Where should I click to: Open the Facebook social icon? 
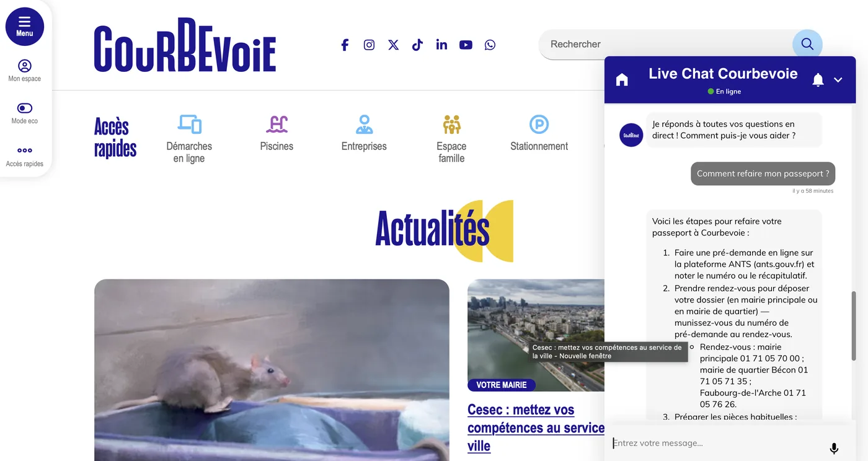pyautogui.click(x=345, y=45)
